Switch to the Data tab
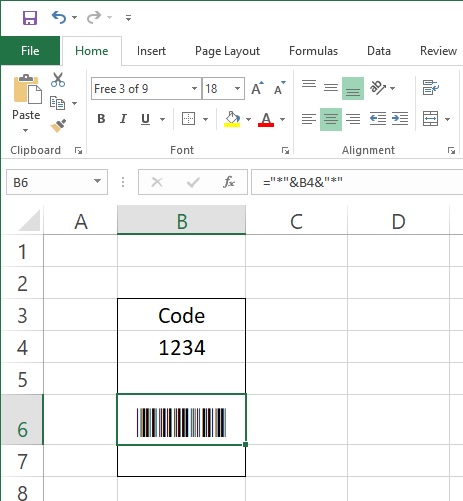The height and width of the screenshot is (501, 463). coord(379,51)
